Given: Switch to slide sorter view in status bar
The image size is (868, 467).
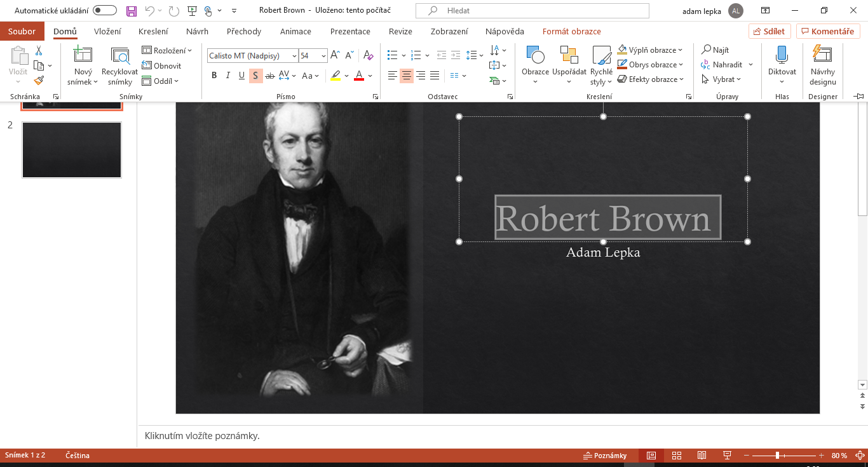Looking at the screenshot, I should [x=676, y=456].
